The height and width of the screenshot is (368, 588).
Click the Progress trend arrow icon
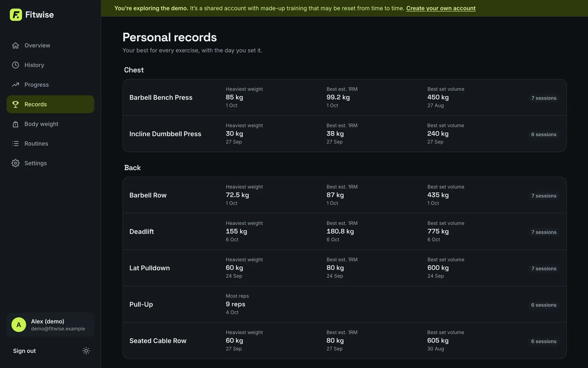tap(15, 85)
